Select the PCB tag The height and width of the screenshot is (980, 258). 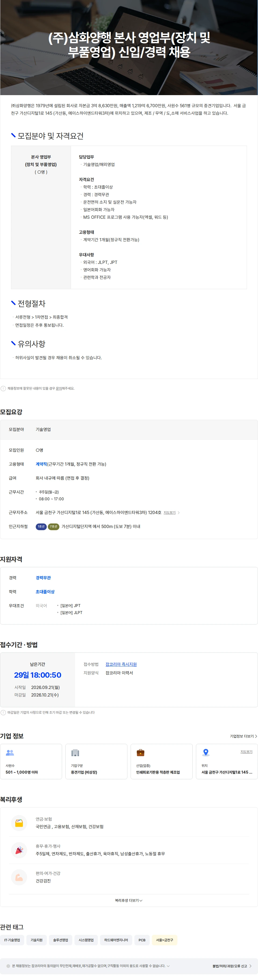click(142, 940)
